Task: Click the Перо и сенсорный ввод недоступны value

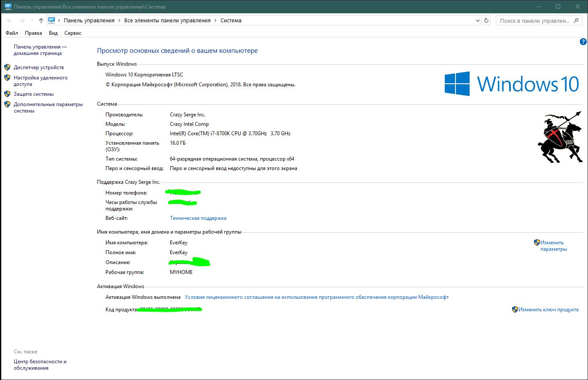Action: [233, 168]
